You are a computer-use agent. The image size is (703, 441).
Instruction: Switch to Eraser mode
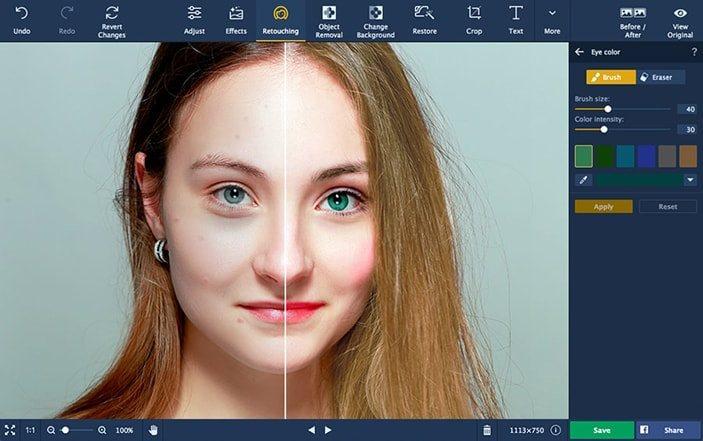(x=656, y=77)
